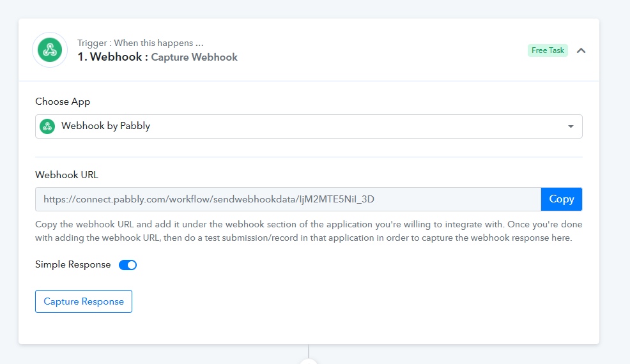Click the Capture Webhook event name
The image size is (630, 364).
click(194, 57)
